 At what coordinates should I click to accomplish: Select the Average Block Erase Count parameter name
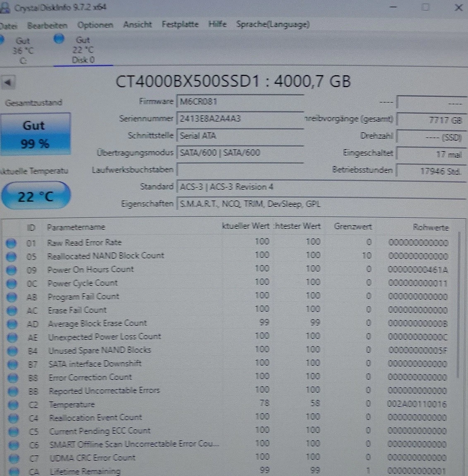(x=97, y=324)
